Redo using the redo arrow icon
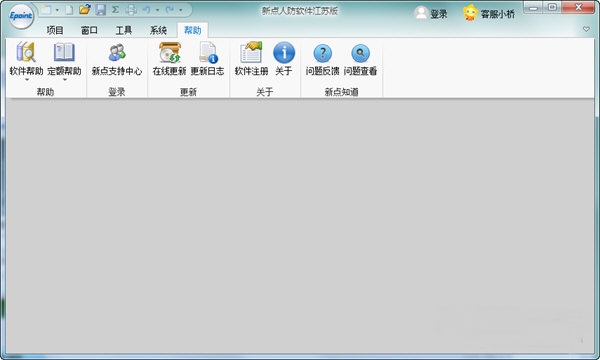600x360 pixels. pos(170,10)
